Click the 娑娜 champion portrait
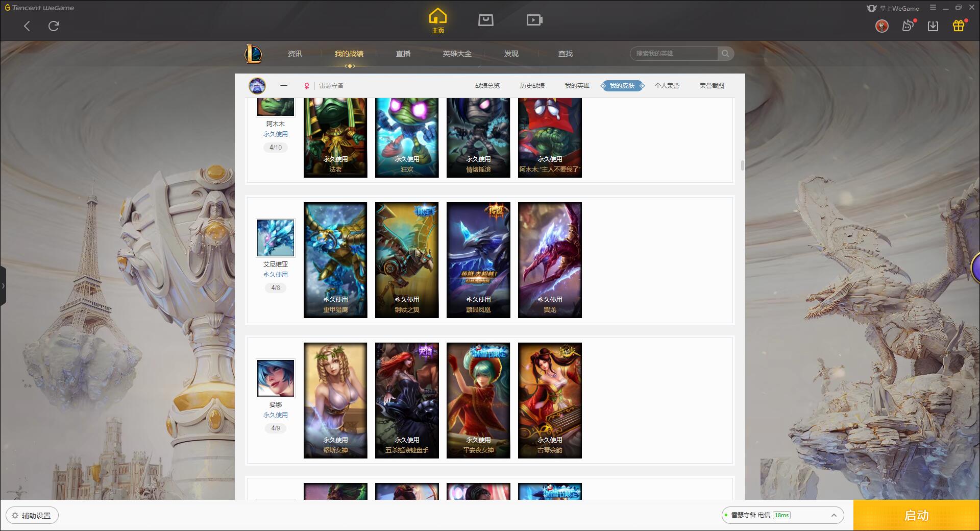Image resolution: width=980 pixels, height=531 pixels. [x=276, y=378]
